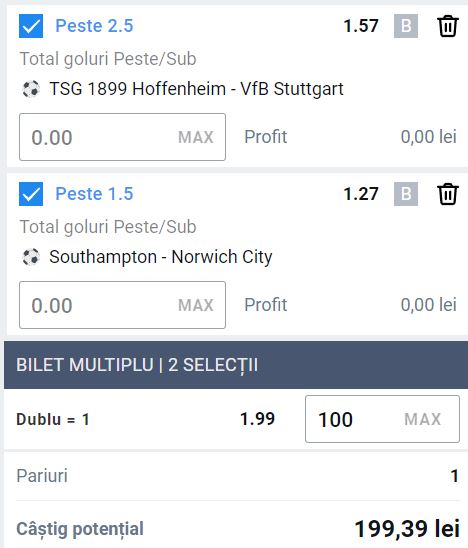Delete the Hoffenheim - Stuttgart selection with trash icon
Viewport: 468px width, 548px height.
(448, 26)
